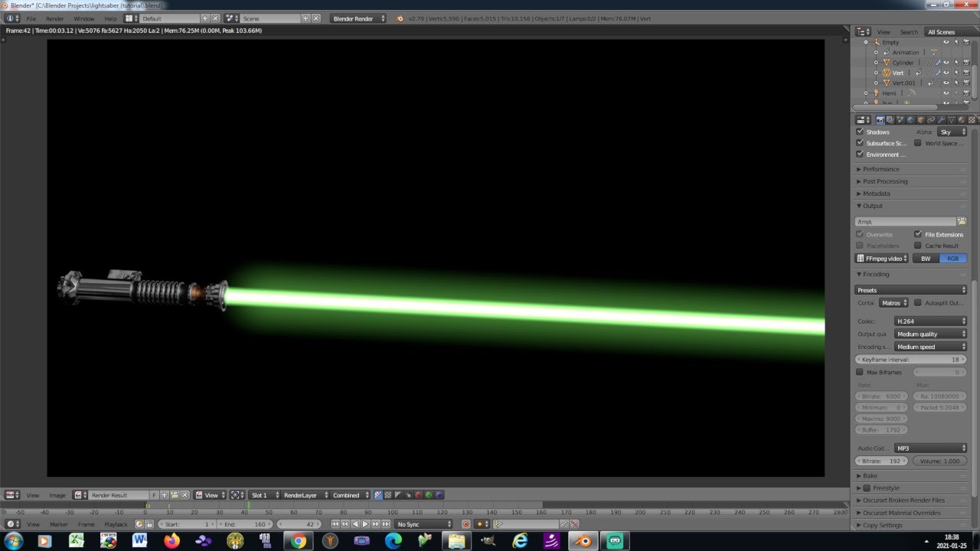Open the Render properties tab camera icon
The width and height of the screenshot is (980, 551).
(880, 120)
